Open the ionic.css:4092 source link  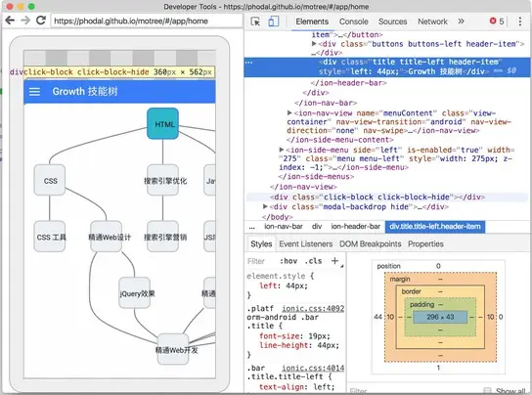coord(313,308)
